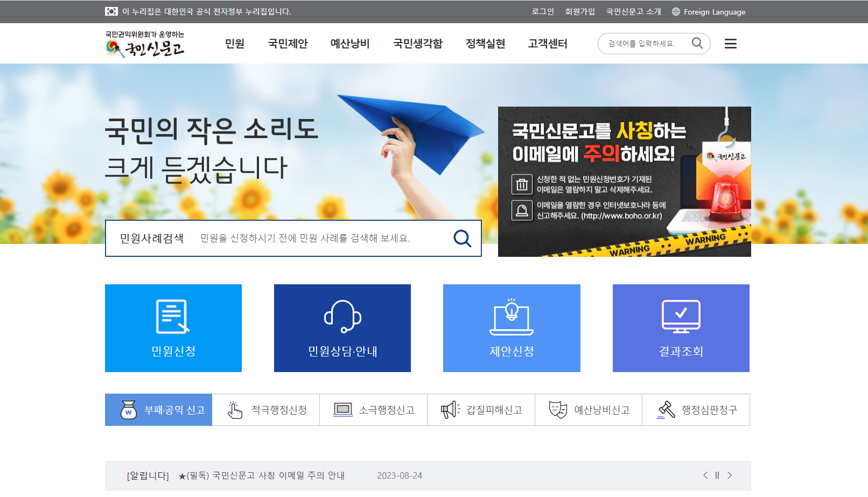Click the document icon in 민원신청 tile

coord(173,317)
